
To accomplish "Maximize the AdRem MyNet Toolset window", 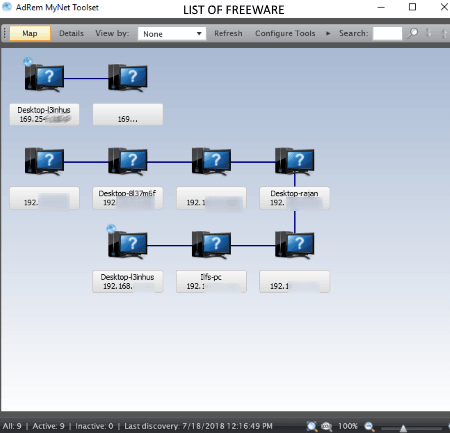I will pyautogui.click(x=413, y=7).
